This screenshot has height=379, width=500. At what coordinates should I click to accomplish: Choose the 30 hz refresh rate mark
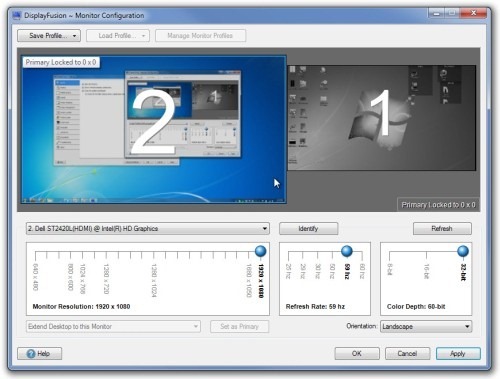[318, 271]
